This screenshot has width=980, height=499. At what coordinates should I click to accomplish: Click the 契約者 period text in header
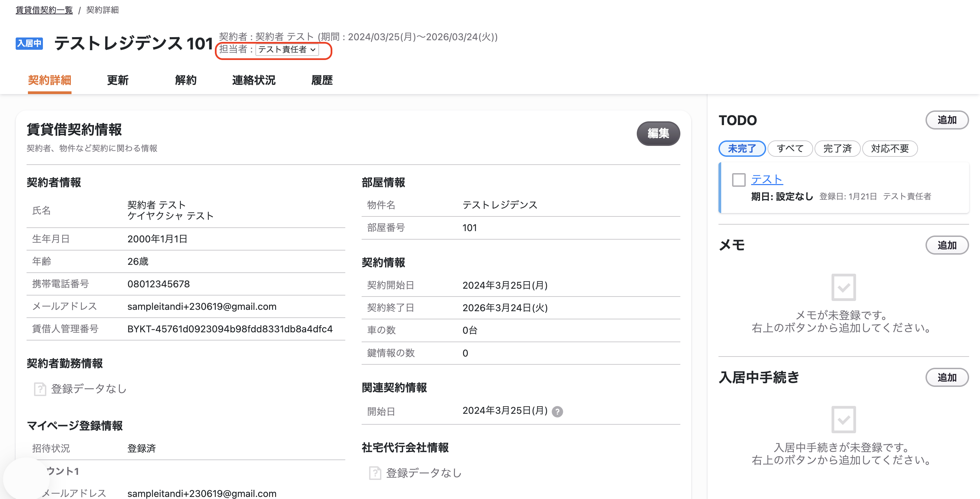(358, 36)
